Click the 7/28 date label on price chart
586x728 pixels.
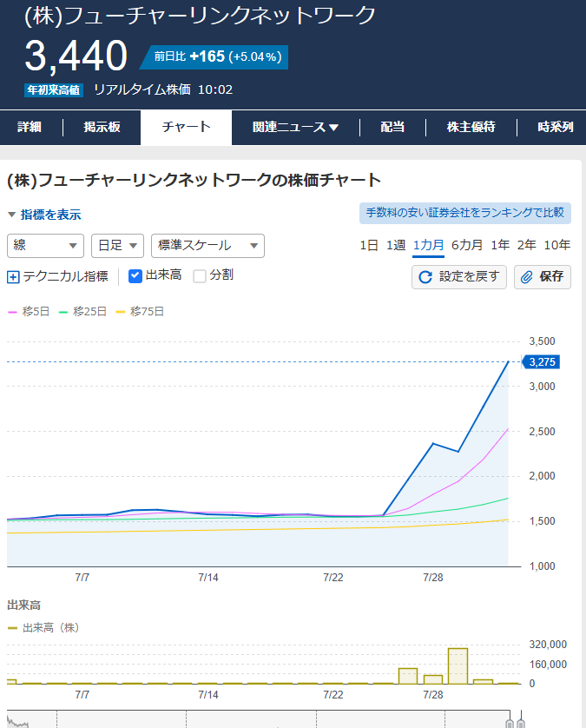coord(433,578)
